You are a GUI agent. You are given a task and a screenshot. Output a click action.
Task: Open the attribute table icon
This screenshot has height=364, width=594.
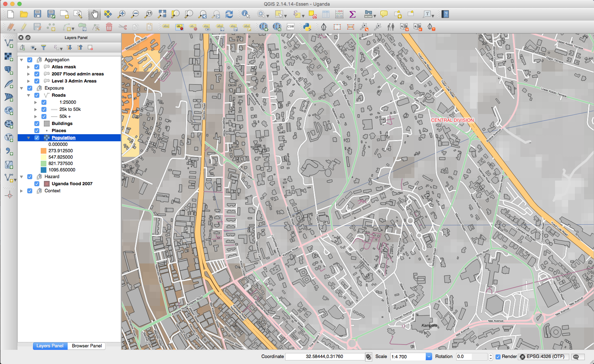pyautogui.click(x=326, y=14)
